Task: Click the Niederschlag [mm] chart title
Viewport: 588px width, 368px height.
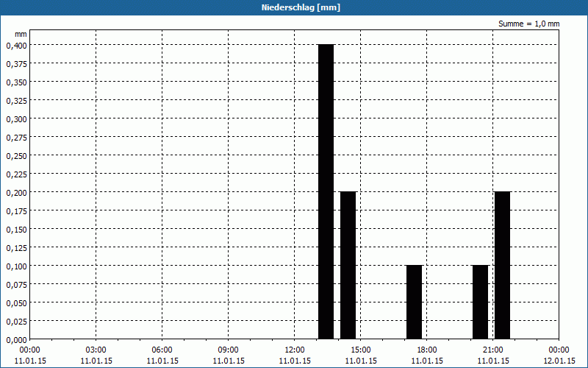Action: point(301,7)
